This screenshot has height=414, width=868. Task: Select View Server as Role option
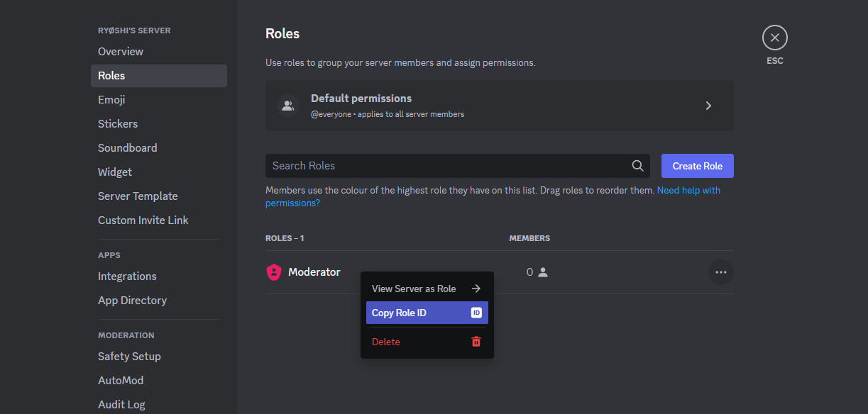click(x=414, y=289)
